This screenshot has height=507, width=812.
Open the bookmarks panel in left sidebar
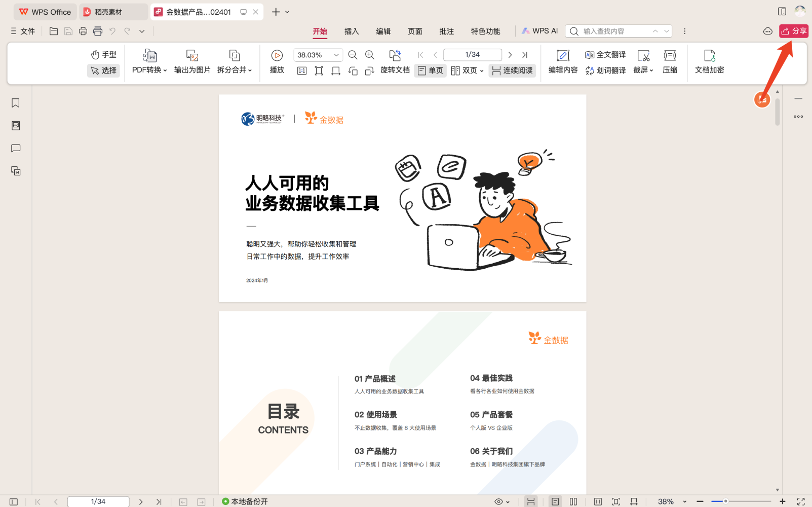[x=16, y=103]
